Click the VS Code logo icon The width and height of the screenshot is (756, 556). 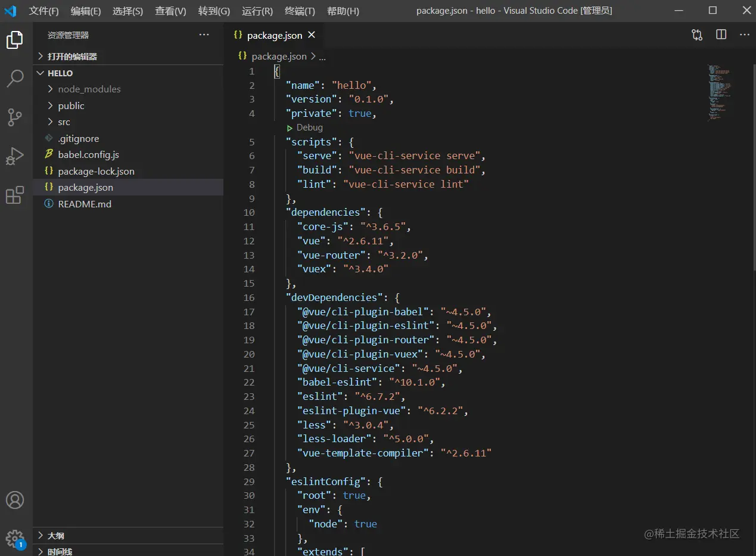[11, 11]
